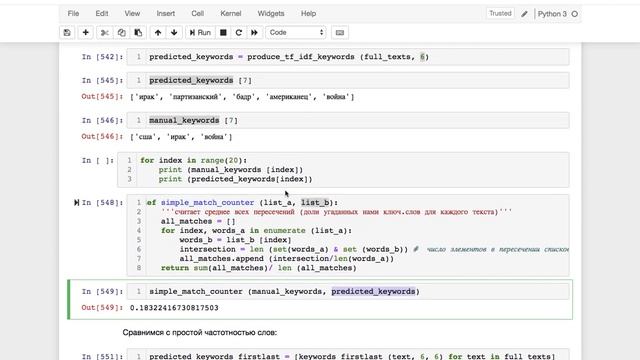This screenshot has height=360, width=640.
Task: Click the Trusted notebook indicator
Action: (x=500, y=13)
